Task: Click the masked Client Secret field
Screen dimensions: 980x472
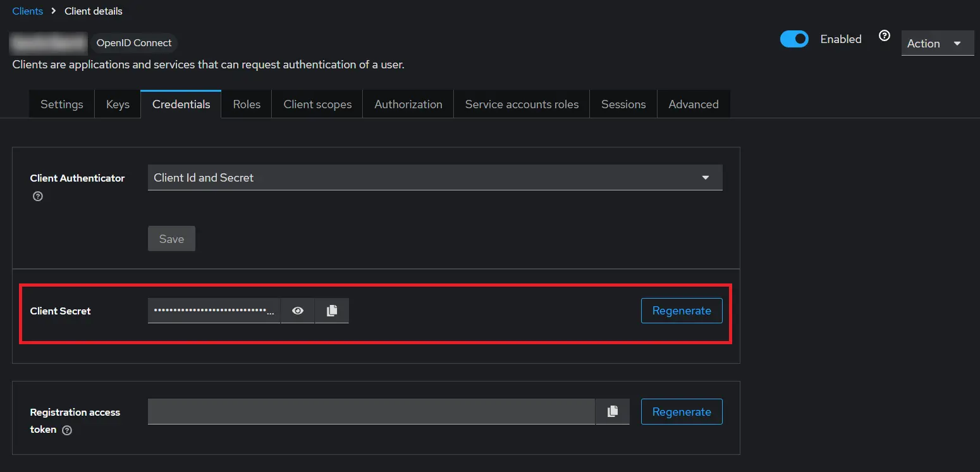Action: 214,311
